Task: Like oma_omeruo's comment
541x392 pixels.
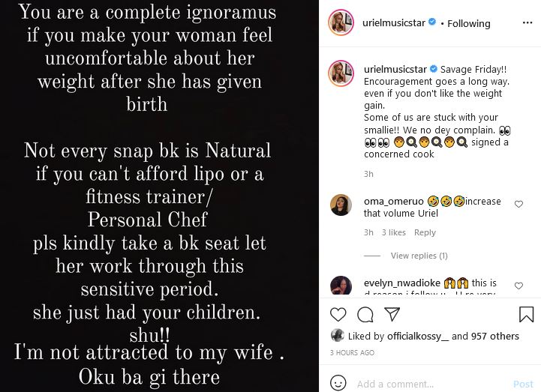Action: pos(518,204)
